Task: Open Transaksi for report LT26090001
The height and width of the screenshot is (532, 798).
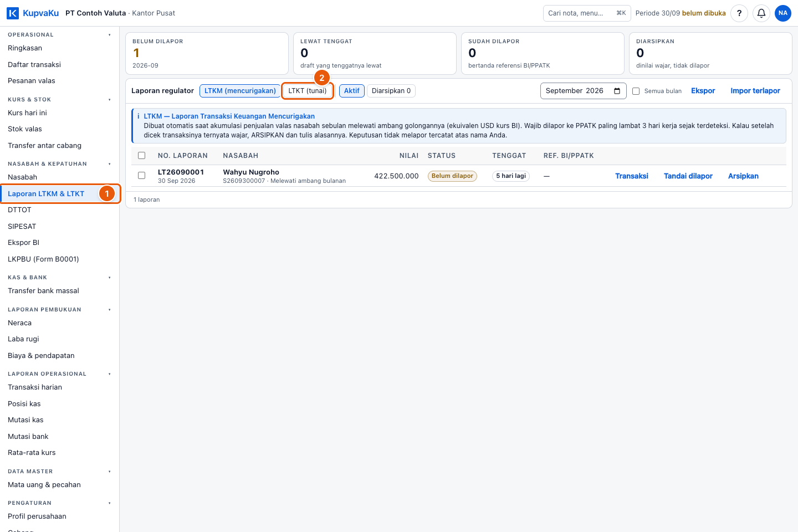Action: click(632, 176)
